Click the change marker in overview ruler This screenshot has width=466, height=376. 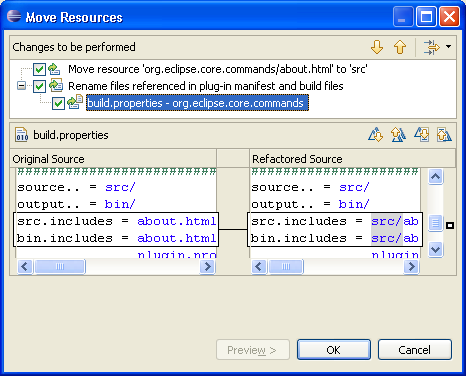pos(450,226)
